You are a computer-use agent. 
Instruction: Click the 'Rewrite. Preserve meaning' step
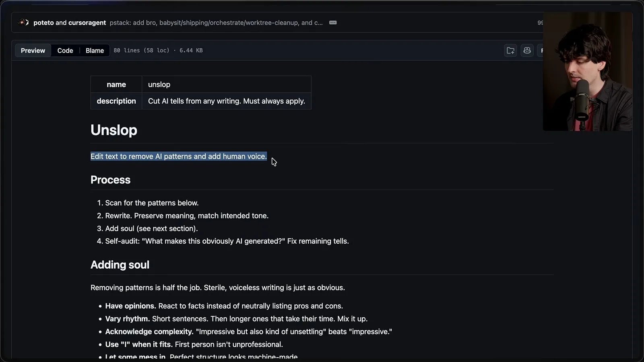[187, 216]
